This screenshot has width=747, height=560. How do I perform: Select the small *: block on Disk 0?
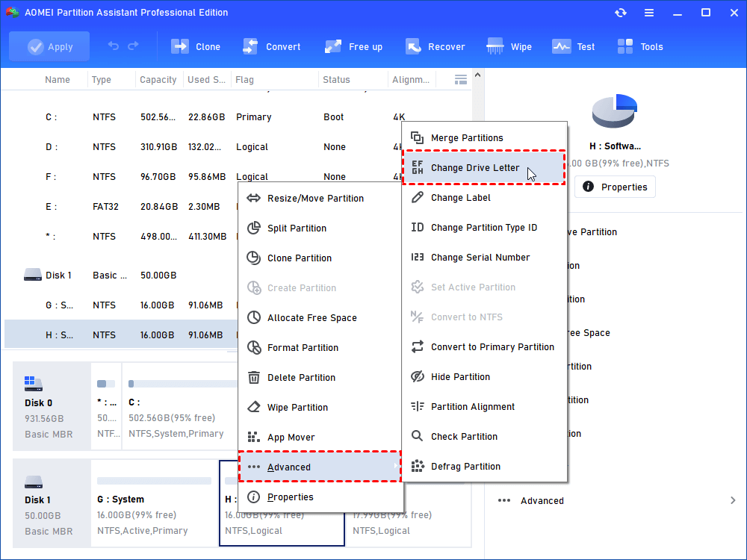tap(106, 405)
